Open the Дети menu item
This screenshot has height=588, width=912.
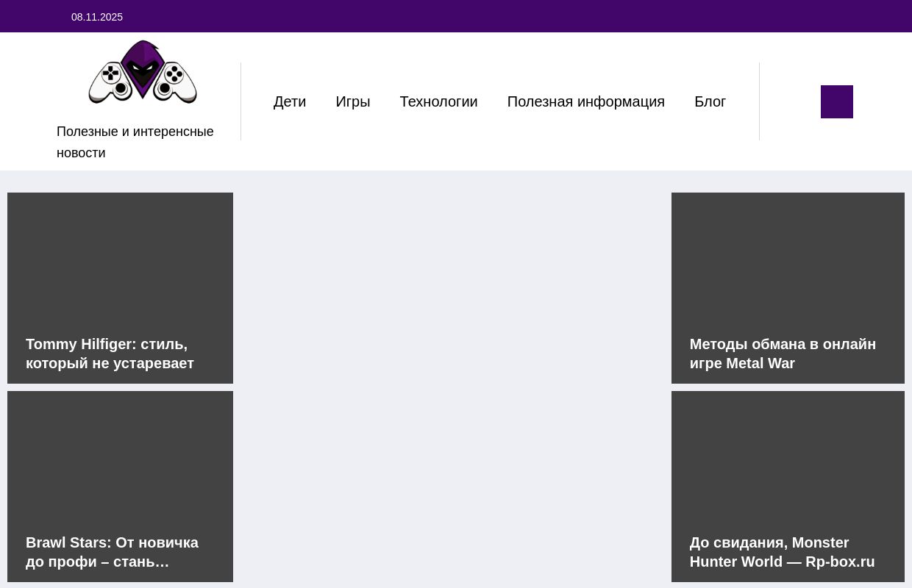click(x=290, y=101)
